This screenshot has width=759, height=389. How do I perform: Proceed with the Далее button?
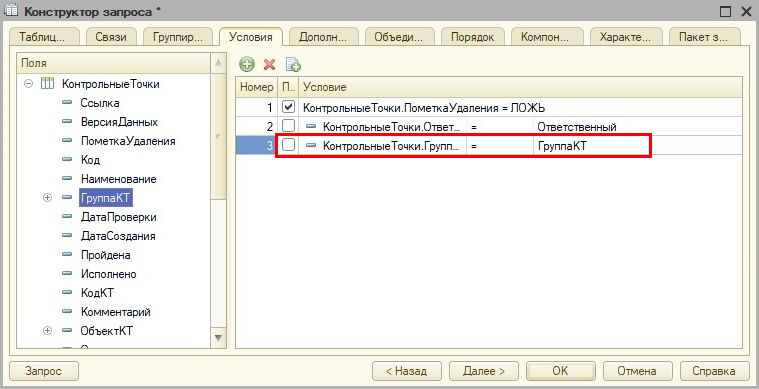coord(484,371)
